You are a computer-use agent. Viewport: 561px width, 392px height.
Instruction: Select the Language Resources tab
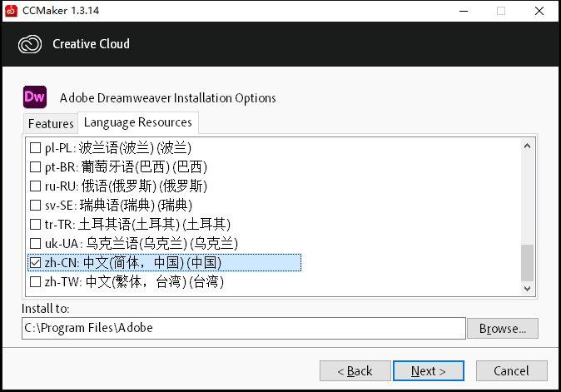pyautogui.click(x=137, y=122)
